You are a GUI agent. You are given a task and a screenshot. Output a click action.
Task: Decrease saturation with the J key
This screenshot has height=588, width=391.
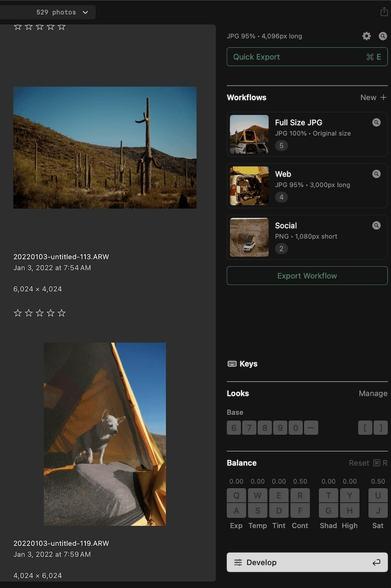pos(378,510)
